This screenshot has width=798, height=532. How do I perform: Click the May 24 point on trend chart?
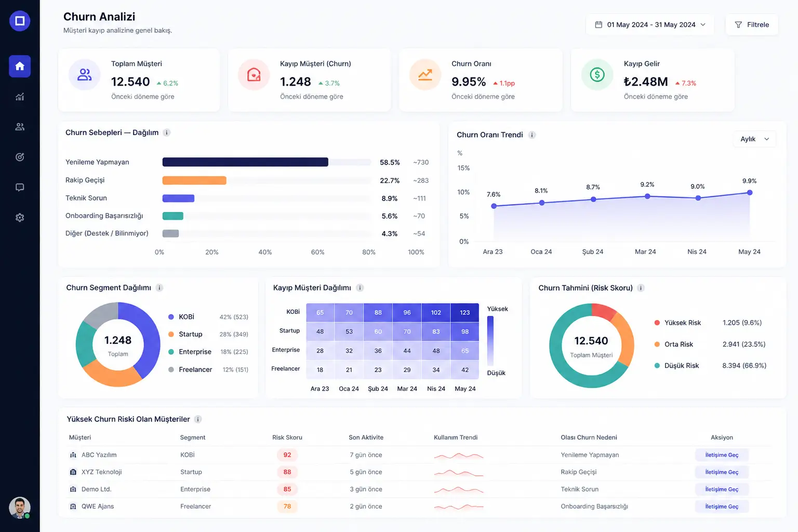[x=750, y=192]
